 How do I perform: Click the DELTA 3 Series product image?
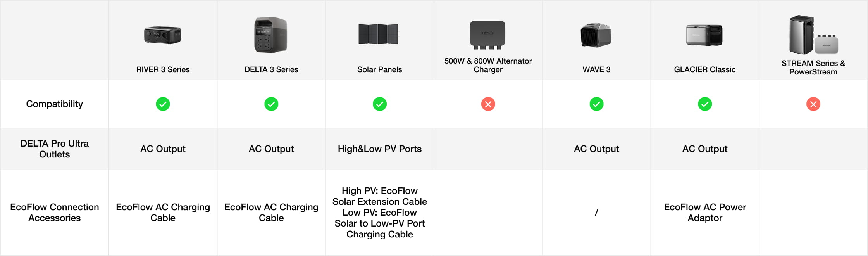tap(271, 35)
